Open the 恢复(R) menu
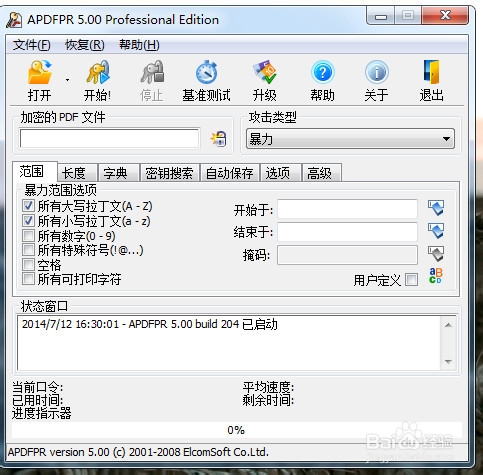Image resolution: width=483 pixels, height=475 pixels. coord(85,45)
